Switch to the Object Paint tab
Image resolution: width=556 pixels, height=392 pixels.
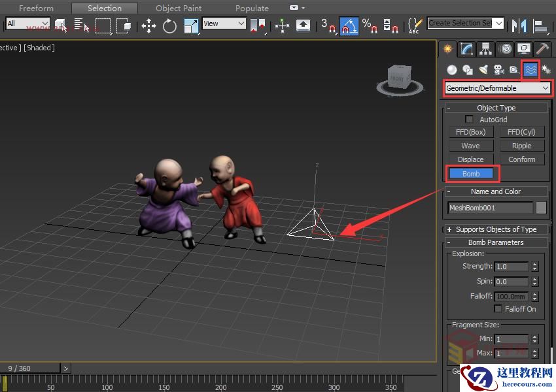[179, 8]
